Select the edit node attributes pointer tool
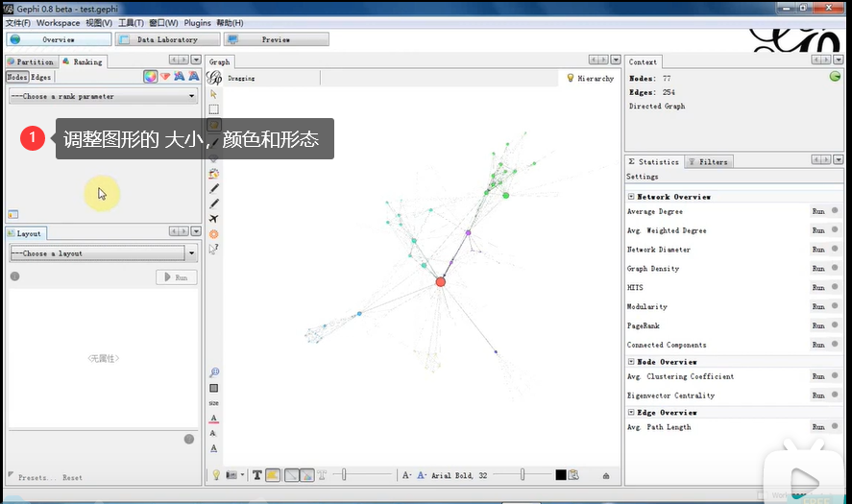The image size is (852, 504). [213, 250]
